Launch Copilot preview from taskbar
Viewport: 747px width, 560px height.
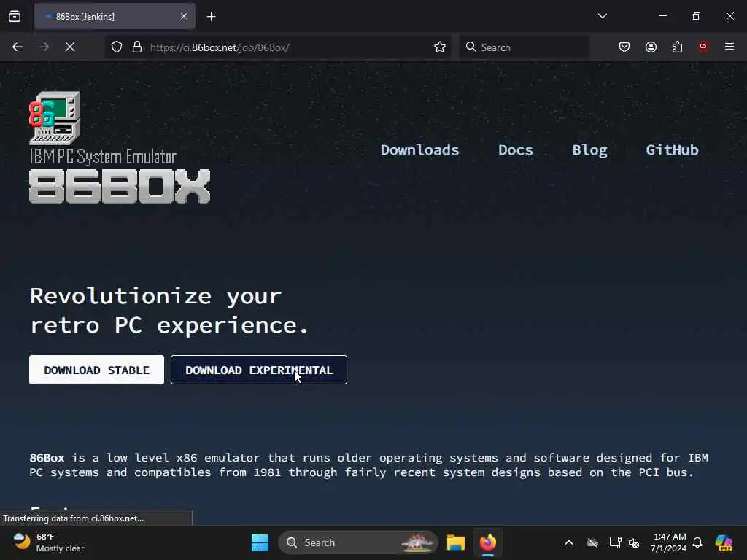(724, 542)
